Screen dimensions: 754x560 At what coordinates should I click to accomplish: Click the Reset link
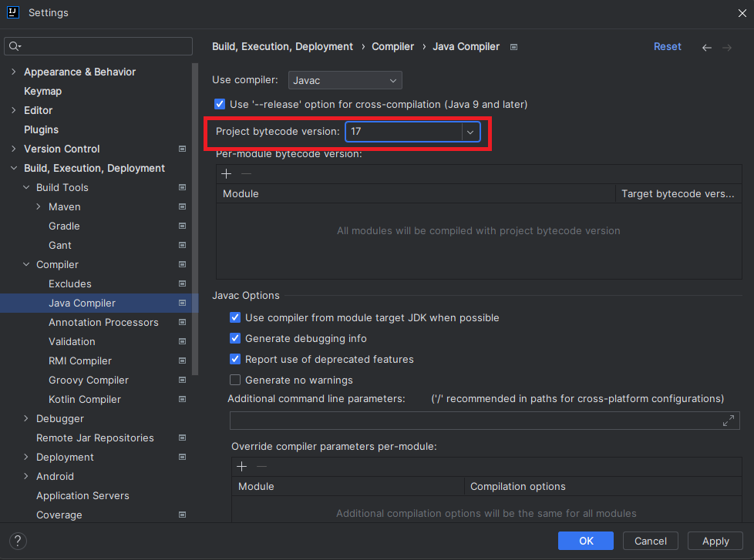(x=667, y=46)
